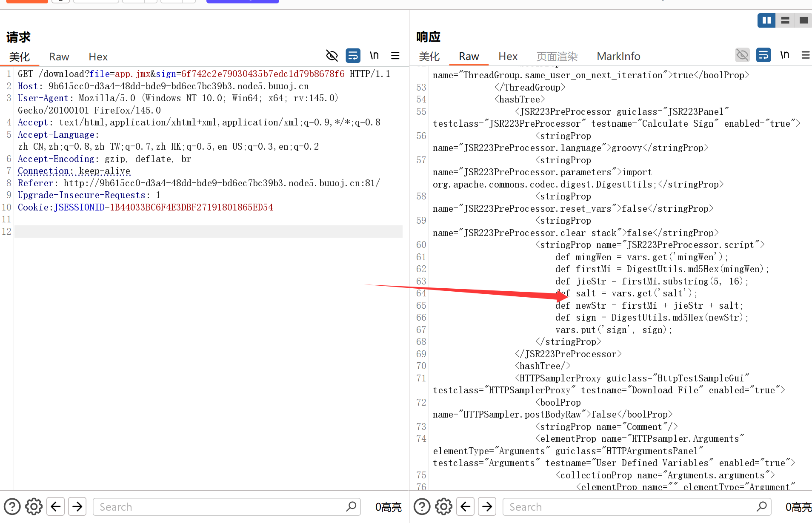Click the GET request line

[x=204, y=74]
